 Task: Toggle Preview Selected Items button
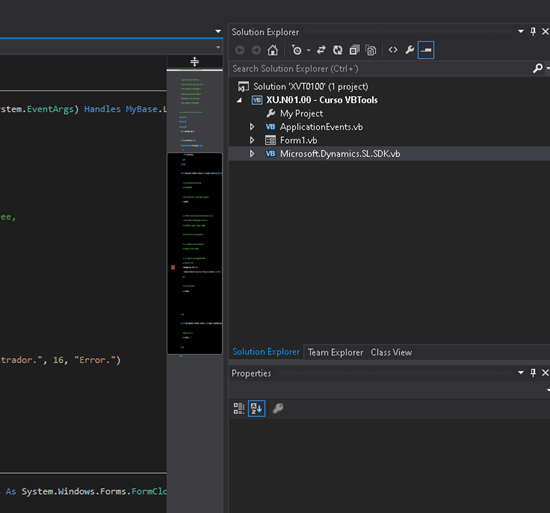pos(426,50)
